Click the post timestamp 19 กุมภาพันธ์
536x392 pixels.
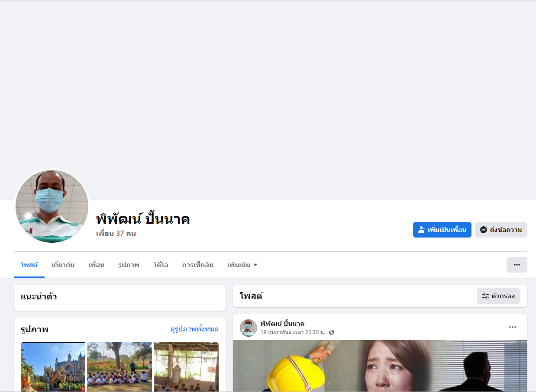(293, 332)
